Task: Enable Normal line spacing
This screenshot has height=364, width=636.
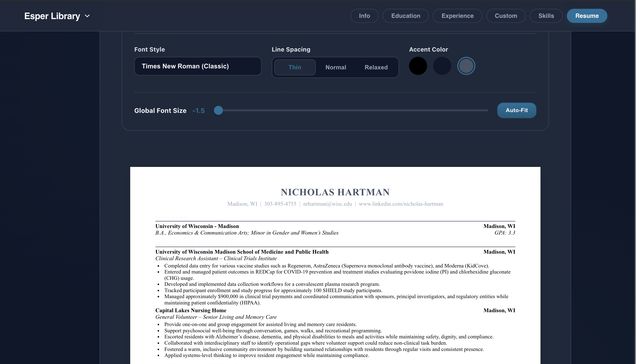Action: [336, 67]
